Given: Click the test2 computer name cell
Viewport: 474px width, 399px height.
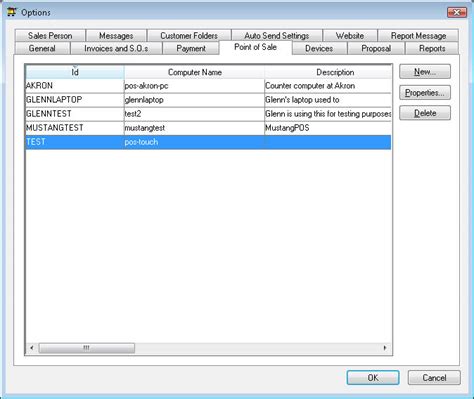Looking at the screenshot, I should pos(194,114).
